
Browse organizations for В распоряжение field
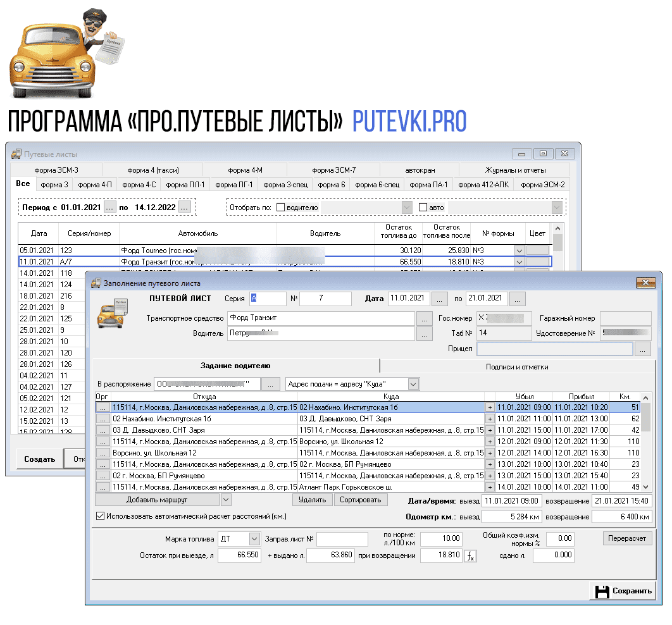[x=271, y=384]
